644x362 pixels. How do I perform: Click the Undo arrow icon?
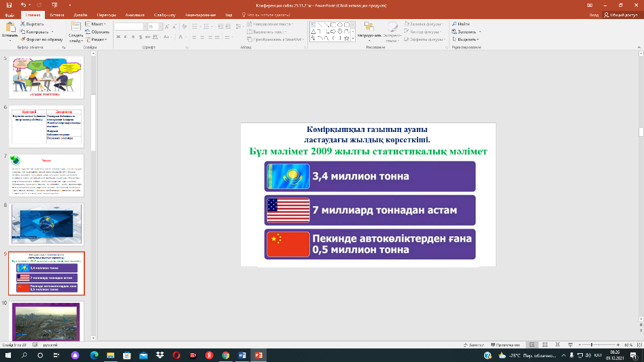point(22,5)
